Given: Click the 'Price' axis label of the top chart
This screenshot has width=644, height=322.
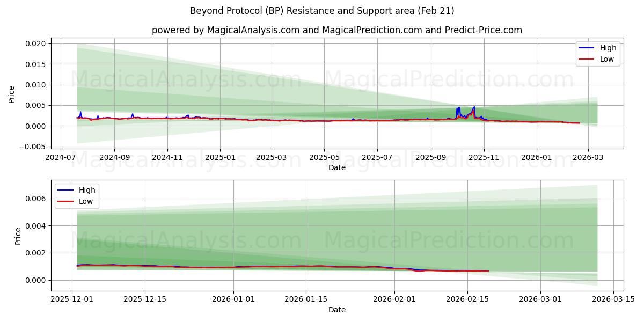Looking at the screenshot, I should [12, 94].
